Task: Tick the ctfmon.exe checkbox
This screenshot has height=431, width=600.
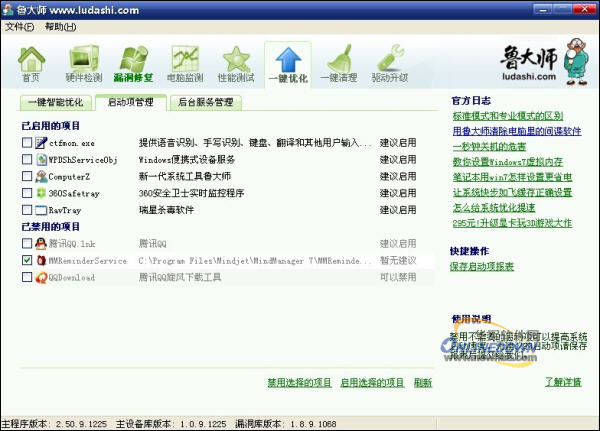Action: pyautogui.click(x=27, y=143)
